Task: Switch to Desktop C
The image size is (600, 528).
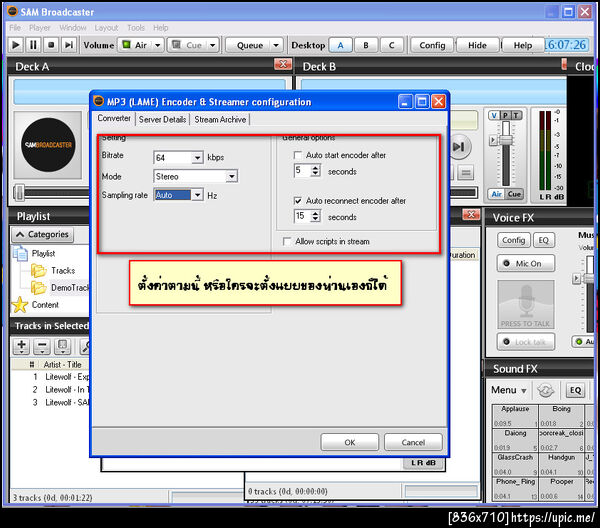Action: coord(391,45)
